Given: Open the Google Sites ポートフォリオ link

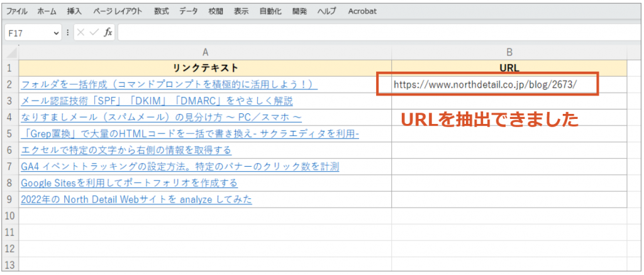Looking at the screenshot, I should [129, 183].
